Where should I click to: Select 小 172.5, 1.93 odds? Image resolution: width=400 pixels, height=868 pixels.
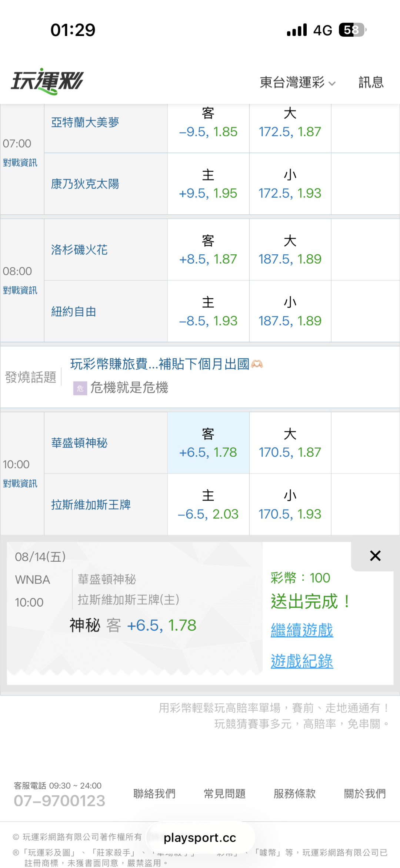pyautogui.click(x=290, y=184)
